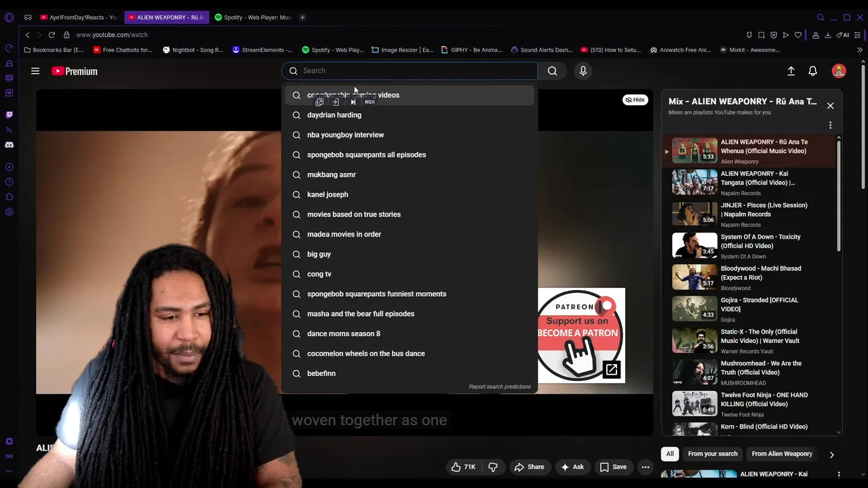Play 'Gojira - Stranded' playlist thumbnail

(694, 308)
